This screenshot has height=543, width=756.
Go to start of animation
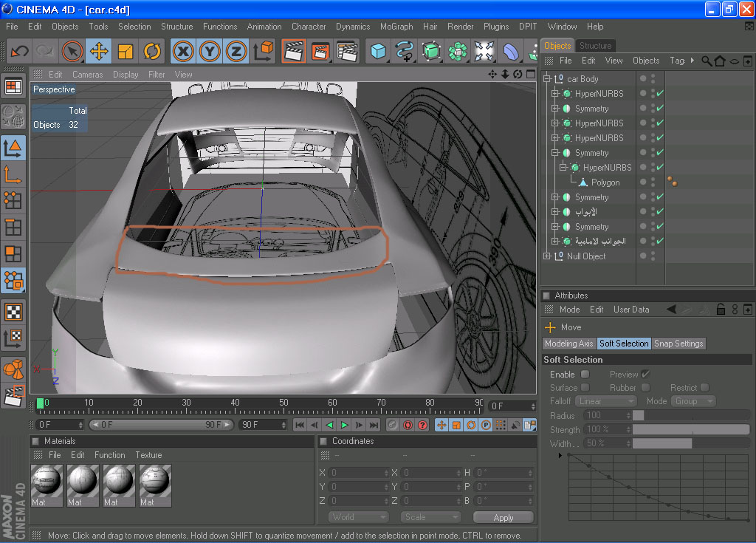click(300, 425)
